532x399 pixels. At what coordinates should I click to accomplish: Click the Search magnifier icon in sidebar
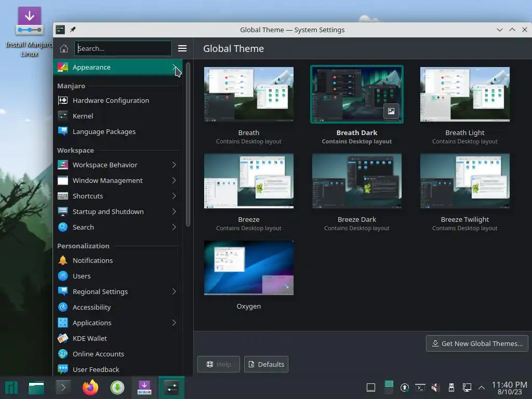63,228
